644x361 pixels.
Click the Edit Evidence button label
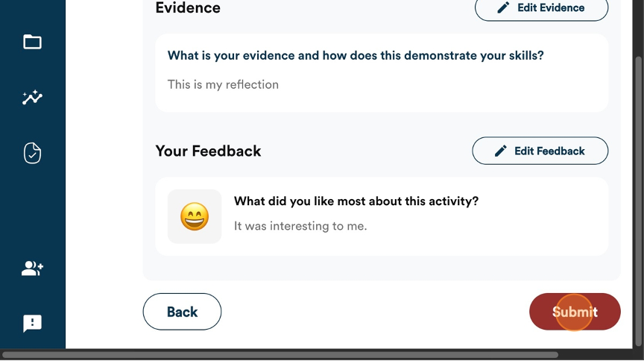[551, 7]
